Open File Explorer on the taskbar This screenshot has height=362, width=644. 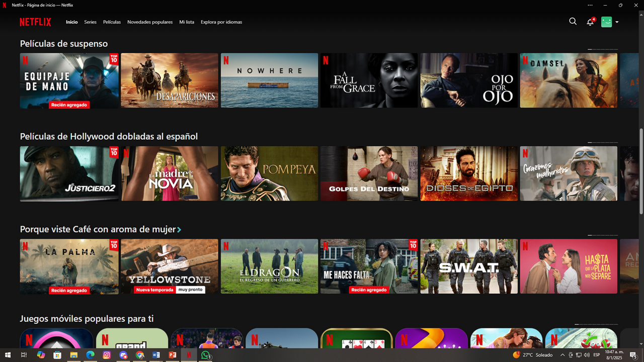[x=74, y=355]
